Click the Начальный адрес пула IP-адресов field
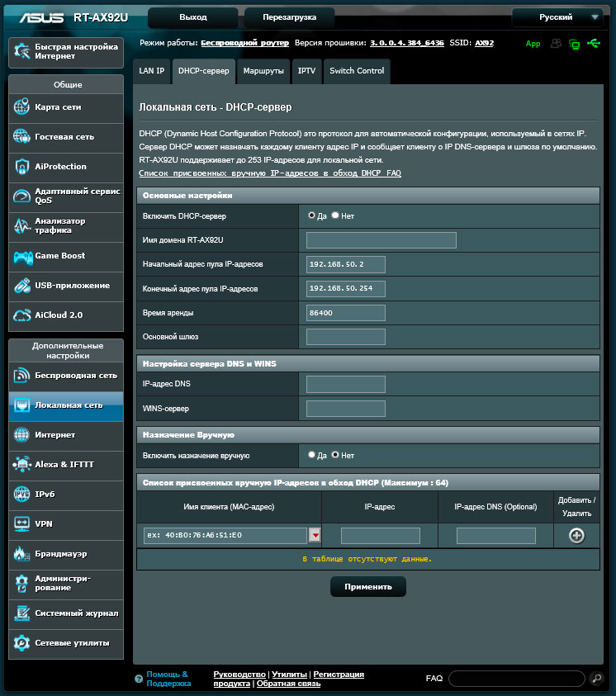The width and height of the screenshot is (616, 696). coord(346,264)
